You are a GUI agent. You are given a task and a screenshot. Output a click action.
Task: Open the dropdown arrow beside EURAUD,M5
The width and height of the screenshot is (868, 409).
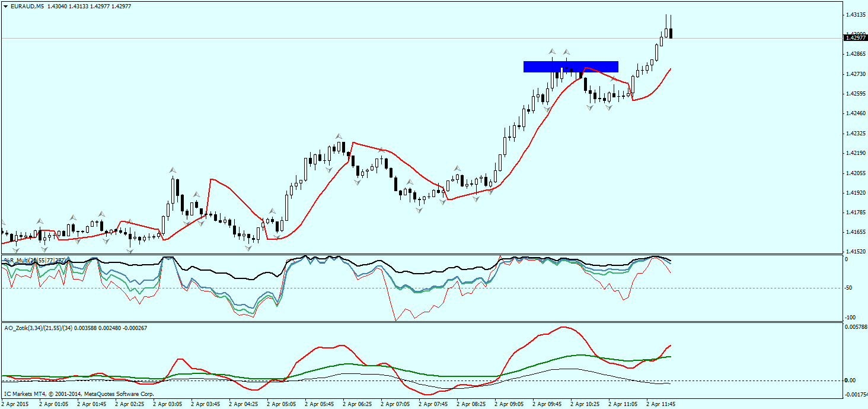tap(5, 7)
